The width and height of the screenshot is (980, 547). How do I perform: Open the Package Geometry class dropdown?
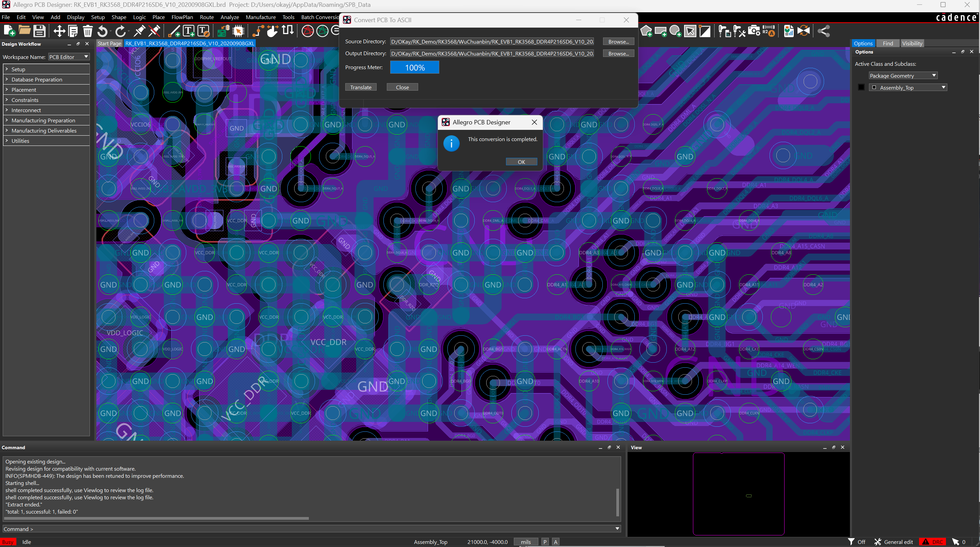coord(903,75)
